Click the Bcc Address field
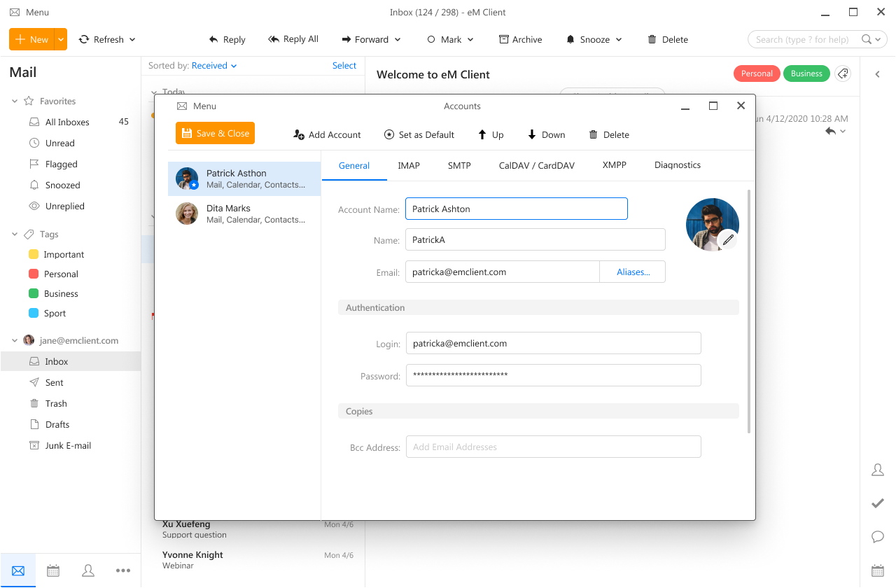 pyautogui.click(x=554, y=447)
